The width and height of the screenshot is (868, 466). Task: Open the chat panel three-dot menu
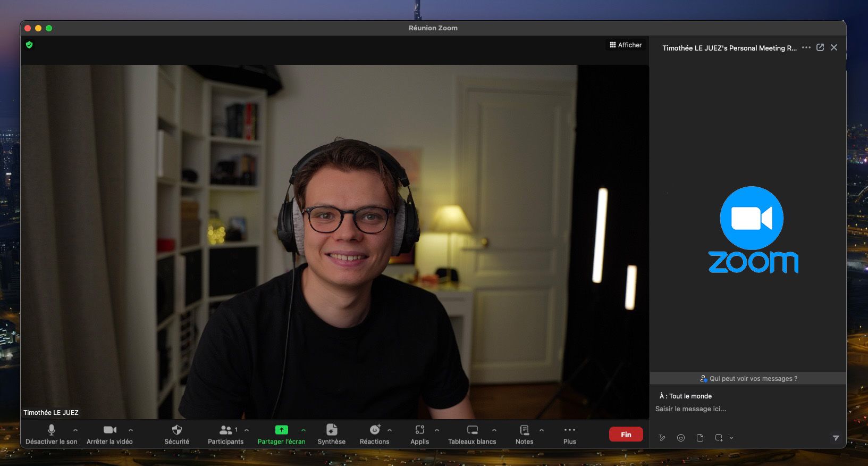806,47
